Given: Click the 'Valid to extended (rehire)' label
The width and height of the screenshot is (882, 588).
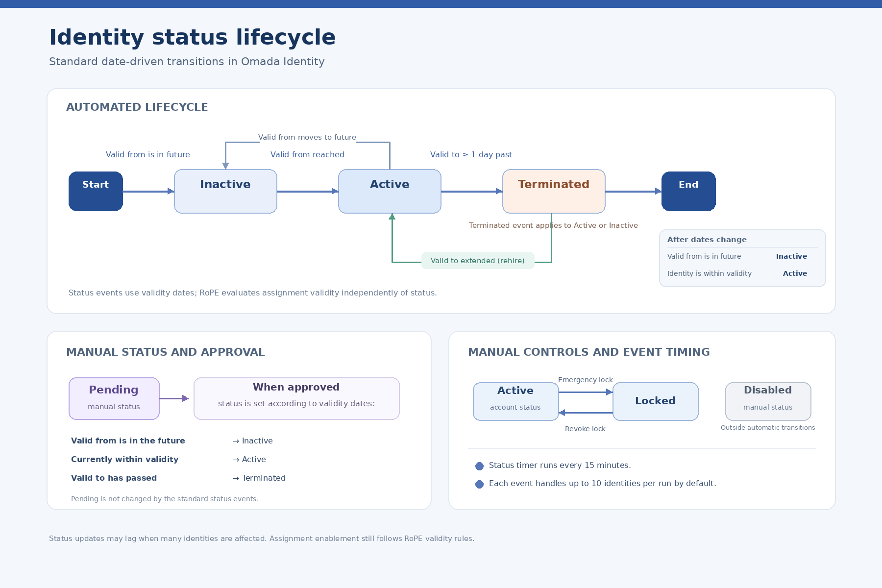Looking at the screenshot, I should [x=478, y=261].
